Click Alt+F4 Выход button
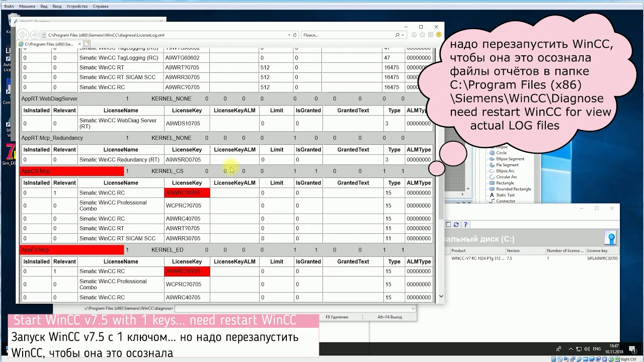 (x=389, y=317)
